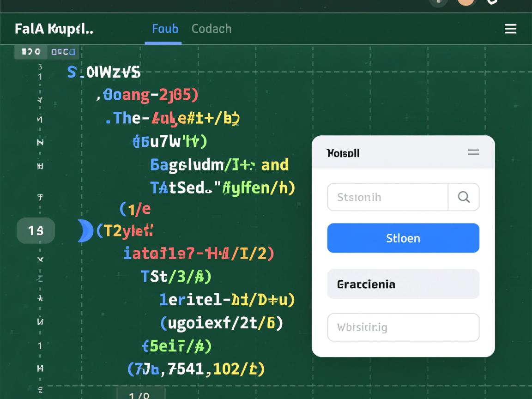The image size is (532, 399).
Task: Click into the Wbisitirig input field
Action: tap(403, 327)
